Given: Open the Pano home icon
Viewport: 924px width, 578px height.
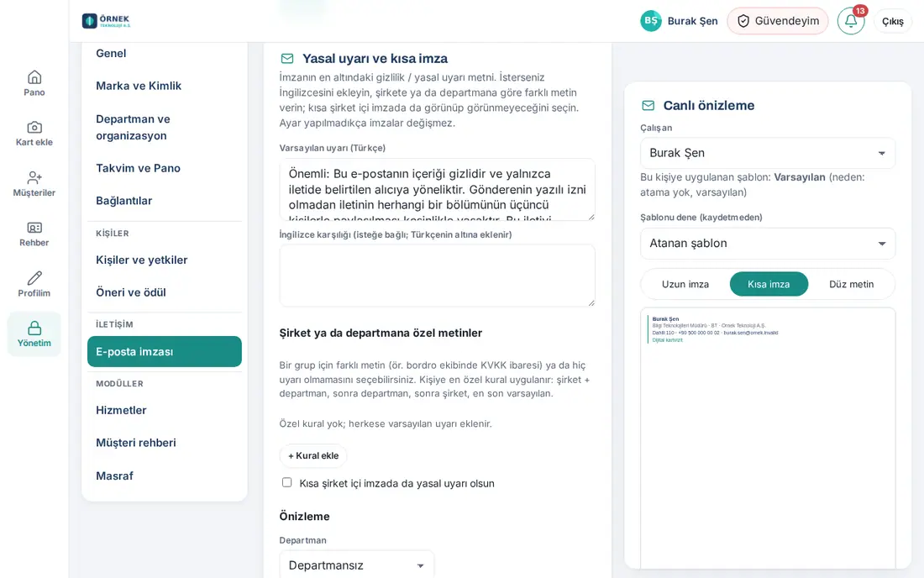Looking at the screenshot, I should pyautogui.click(x=34, y=77).
